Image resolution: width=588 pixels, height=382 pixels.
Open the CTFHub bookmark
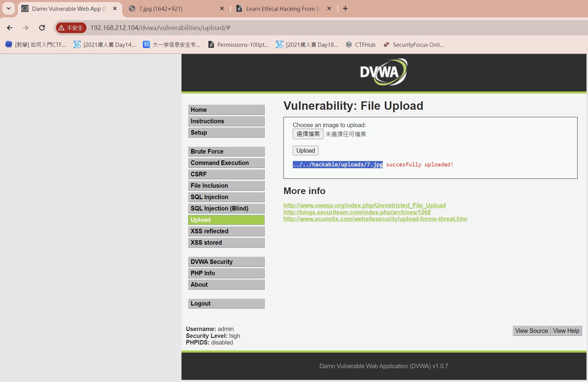361,45
